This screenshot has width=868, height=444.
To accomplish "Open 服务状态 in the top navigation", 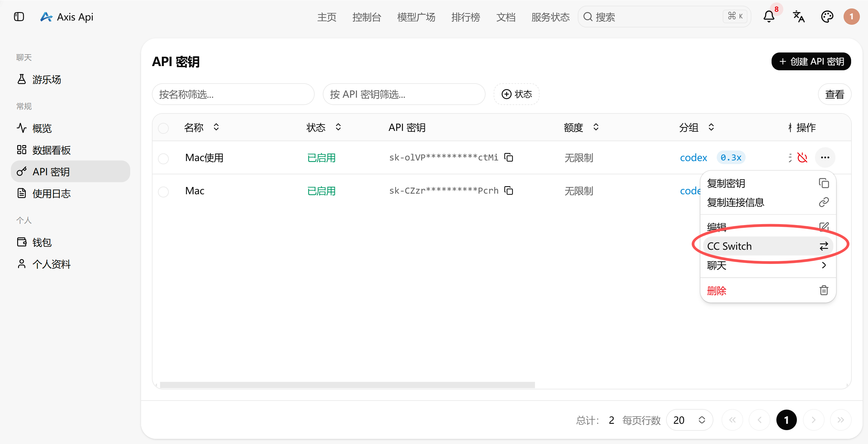I will tap(550, 17).
